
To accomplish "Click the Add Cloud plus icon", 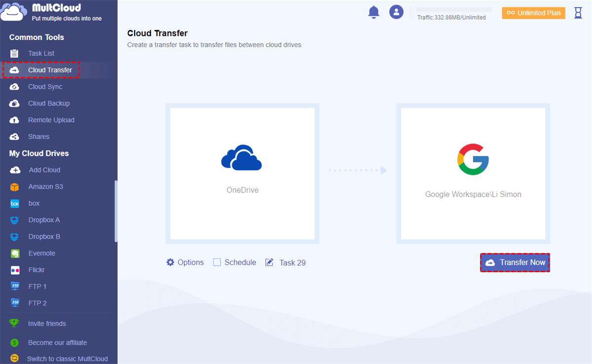I will [15, 170].
